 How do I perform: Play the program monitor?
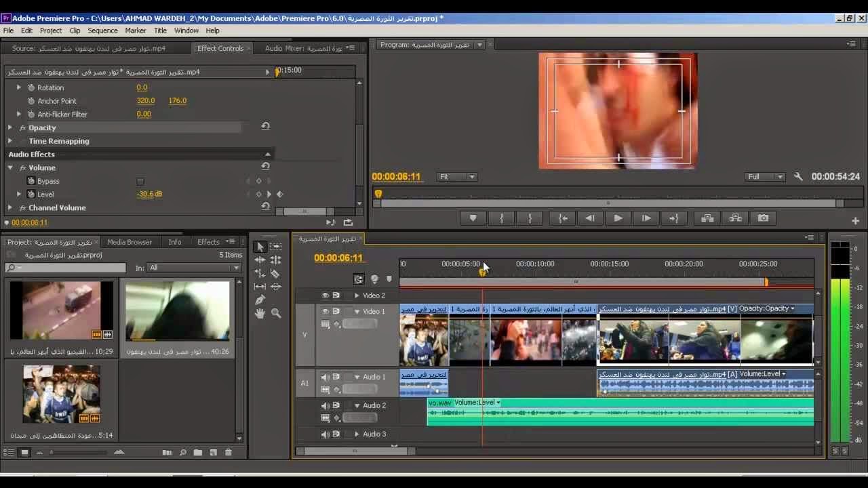click(618, 218)
